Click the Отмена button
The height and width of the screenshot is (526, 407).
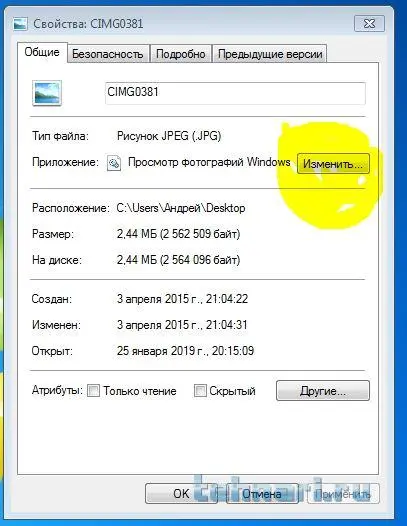[x=262, y=493]
